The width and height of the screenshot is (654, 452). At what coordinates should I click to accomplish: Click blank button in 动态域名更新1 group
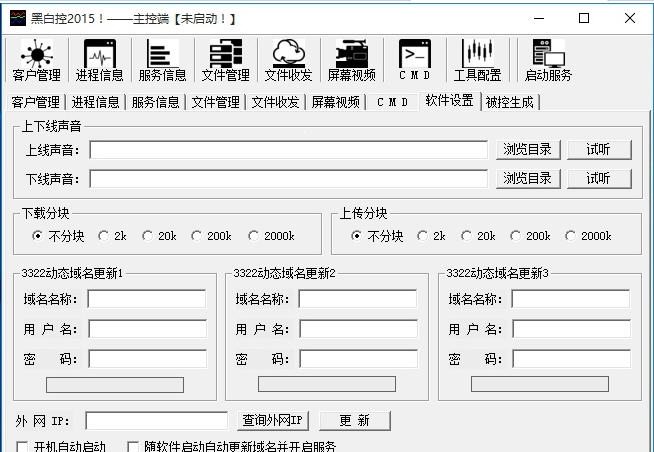tap(115, 385)
